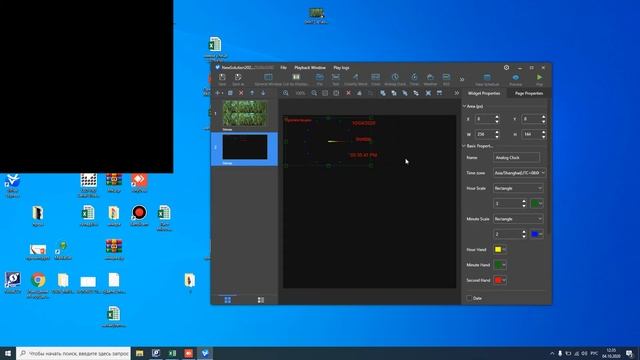Viewport: 640px width, 360px height.
Task: Pick the blue Minute Scale color
Action: (536, 234)
